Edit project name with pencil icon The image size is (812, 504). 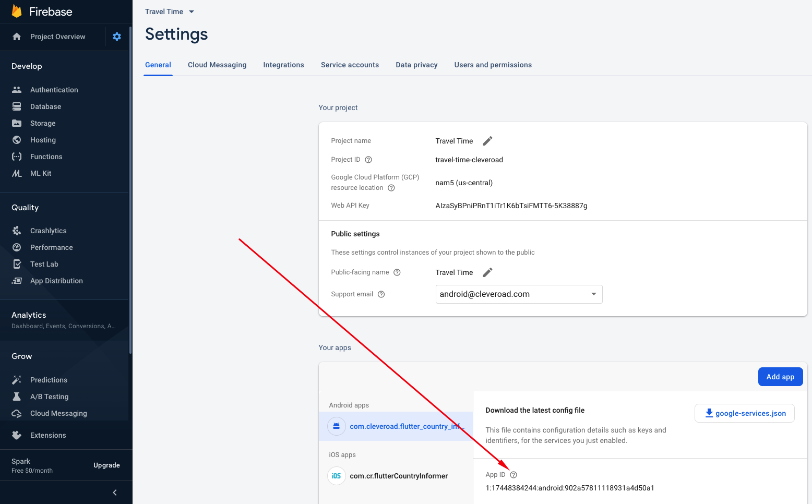487,141
